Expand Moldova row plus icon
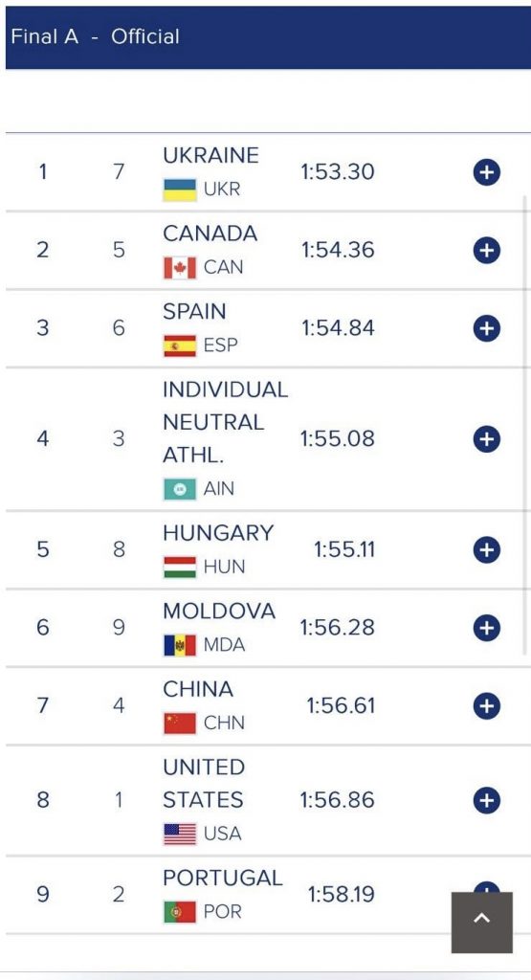 [487, 628]
